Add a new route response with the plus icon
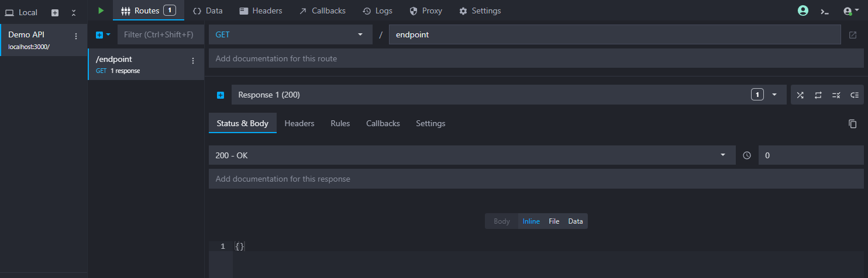This screenshot has width=868, height=278. (221, 95)
